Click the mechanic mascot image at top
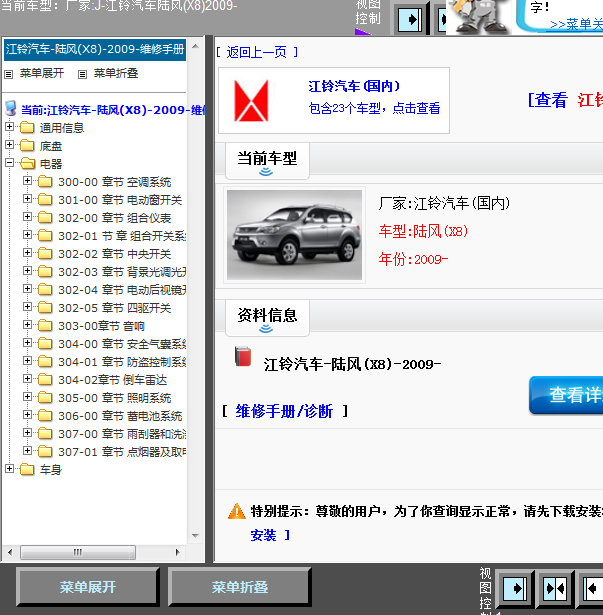The width and height of the screenshot is (603, 615). (x=479, y=16)
